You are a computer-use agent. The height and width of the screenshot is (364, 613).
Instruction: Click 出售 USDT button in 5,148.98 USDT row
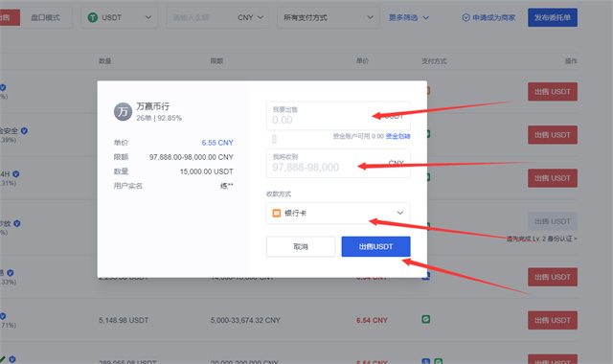click(553, 320)
